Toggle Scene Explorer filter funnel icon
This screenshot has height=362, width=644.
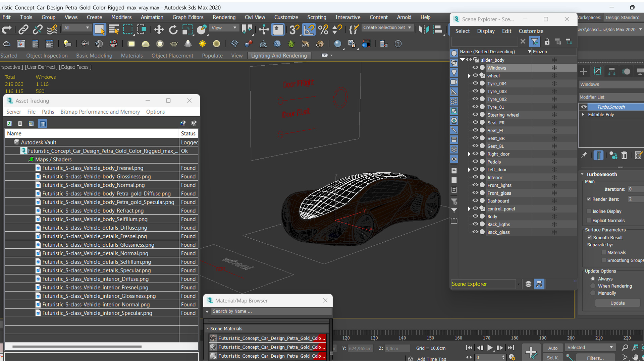click(535, 42)
